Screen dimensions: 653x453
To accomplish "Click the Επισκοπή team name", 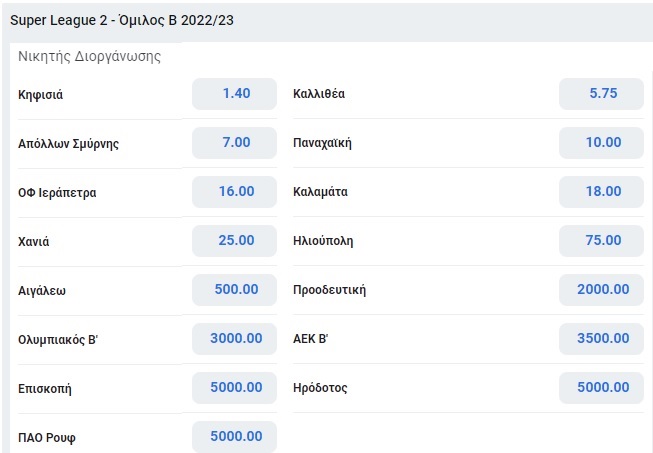I will 45,388.
